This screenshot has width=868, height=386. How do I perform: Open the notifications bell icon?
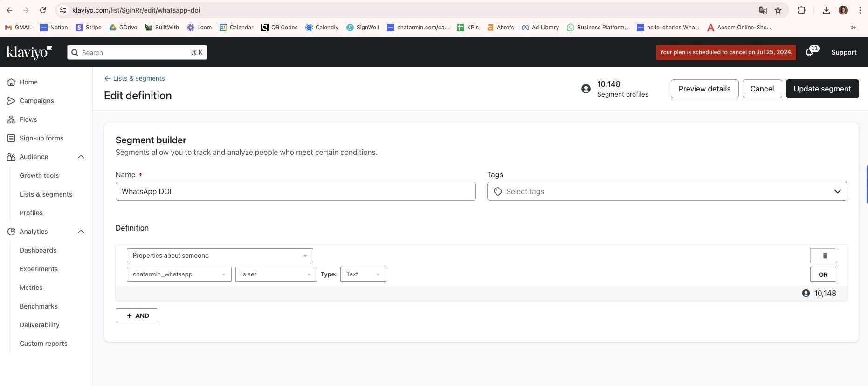point(810,52)
